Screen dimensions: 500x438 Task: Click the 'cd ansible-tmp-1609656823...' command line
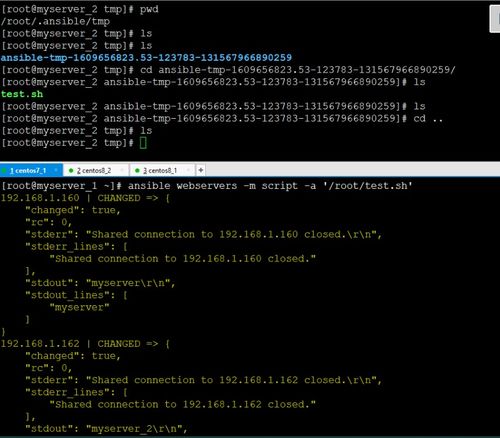pyautogui.click(x=228, y=70)
